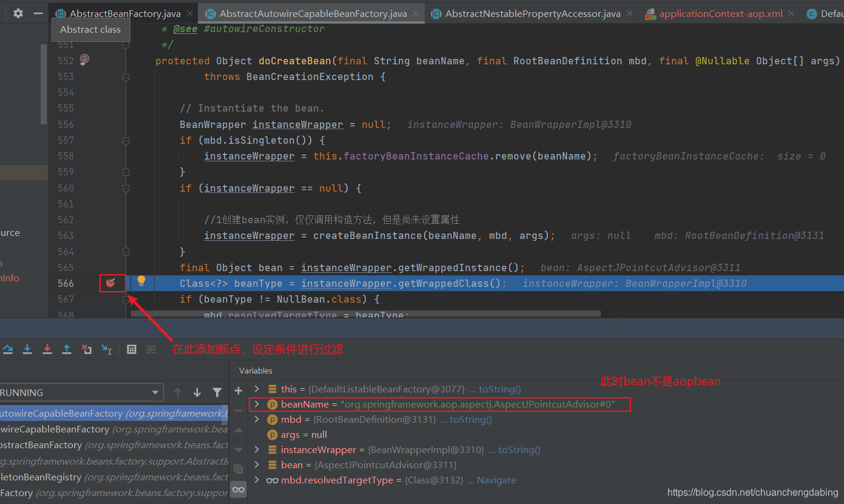Image resolution: width=844 pixels, height=504 pixels.
Task: Toggle the method breakpoint on line 552
Action: point(84,59)
